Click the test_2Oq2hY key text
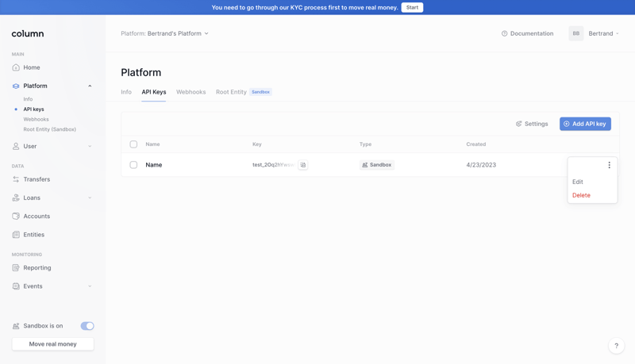Screen dimensions: 635x364 coord(273,165)
